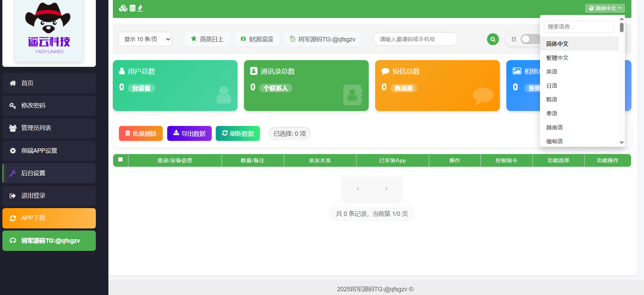Viewport: 644px width, 295px height.
Task: Click the gift icon on 财源滚滚
Action: [243, 39]
